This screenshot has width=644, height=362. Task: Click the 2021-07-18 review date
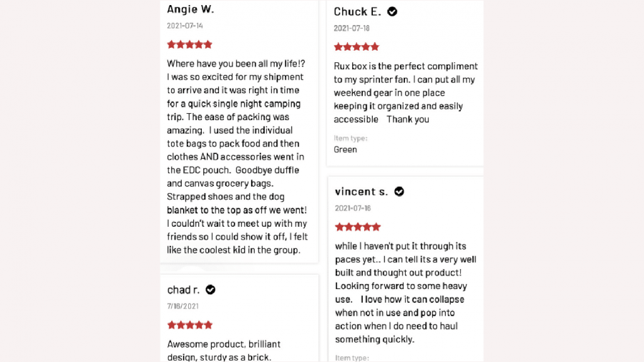click(x=351, y=29)
